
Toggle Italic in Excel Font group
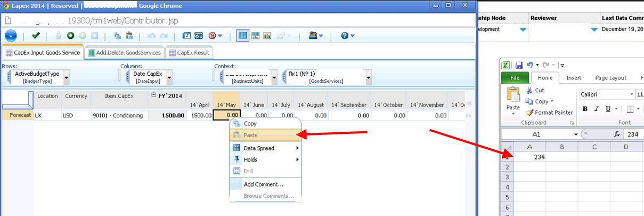tap(597, 109)
